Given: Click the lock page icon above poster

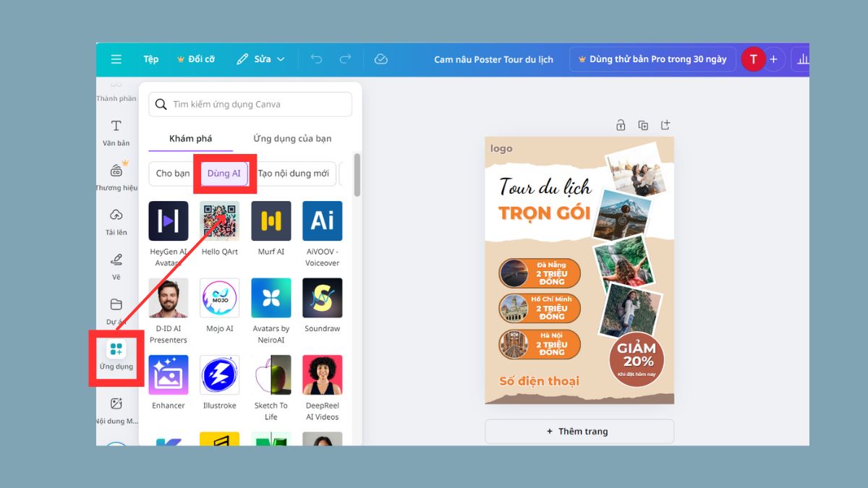Looking at the screenshot, I should 621,125.
